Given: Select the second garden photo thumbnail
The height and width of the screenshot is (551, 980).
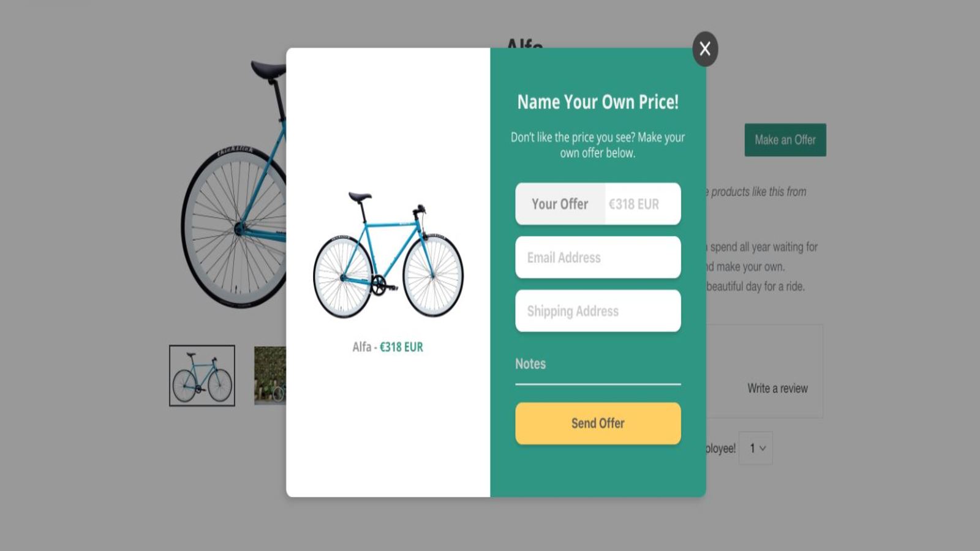Looking at the screenshot, I should (x=270, y=375).
